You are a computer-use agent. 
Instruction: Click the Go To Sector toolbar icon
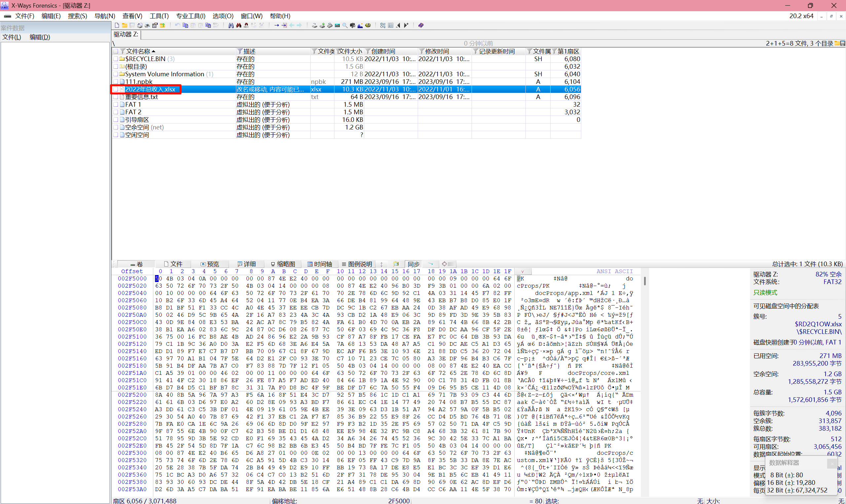pyautogui.click(x=284, y=25)
